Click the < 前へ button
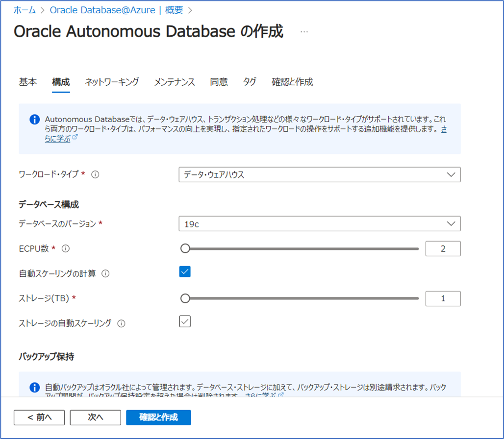The height and width of the screenshot is (439, 504). coord(39,417)
